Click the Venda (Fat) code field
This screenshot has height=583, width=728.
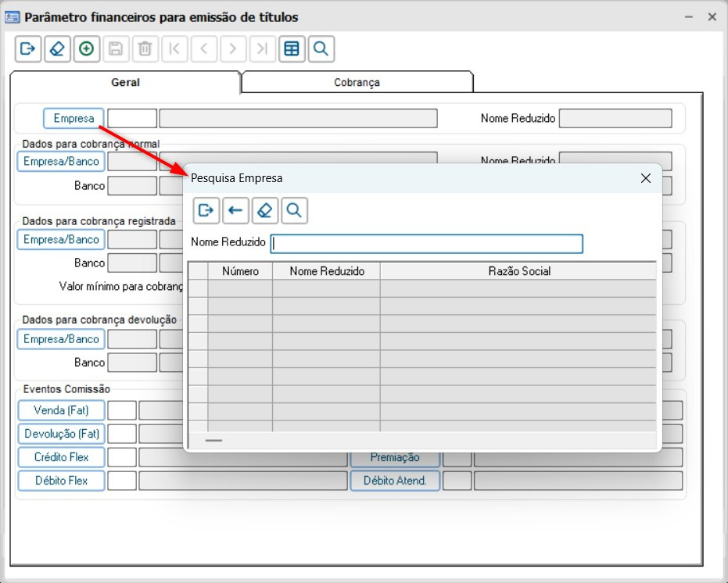(x=122, y=410)
